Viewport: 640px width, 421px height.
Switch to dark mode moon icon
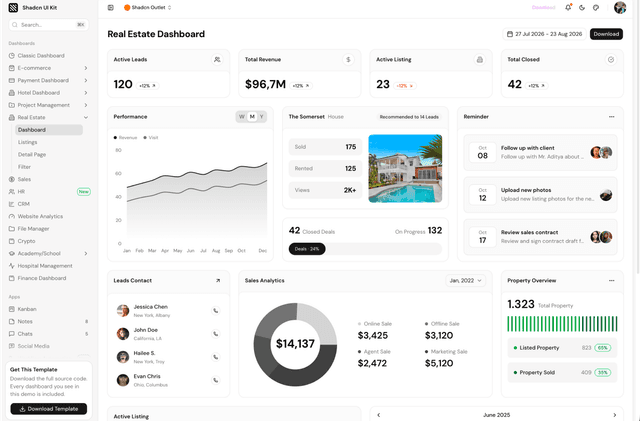(582, 7)
